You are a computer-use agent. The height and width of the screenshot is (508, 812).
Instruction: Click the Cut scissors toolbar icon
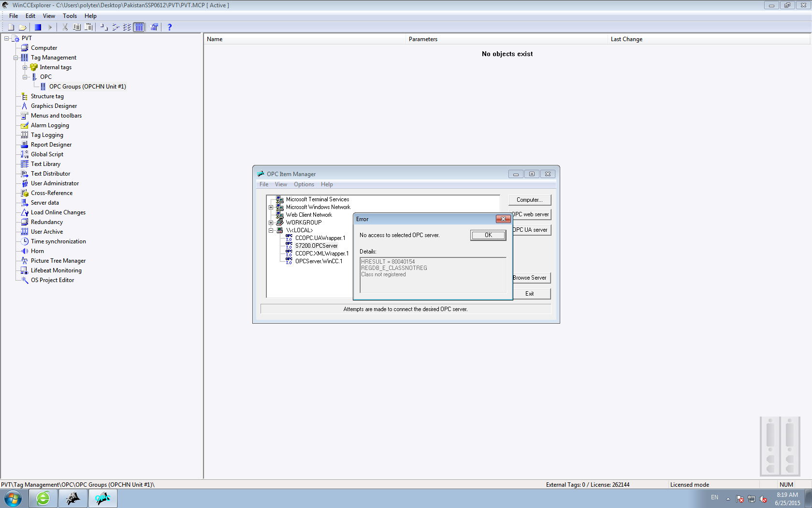[65, 28]
